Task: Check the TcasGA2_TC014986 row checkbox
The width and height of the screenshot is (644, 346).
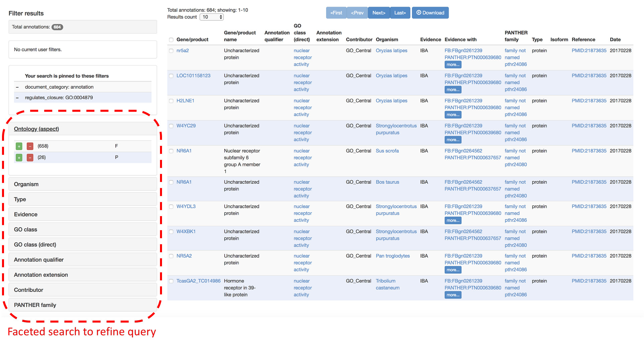Action: (x=171, y=281)
